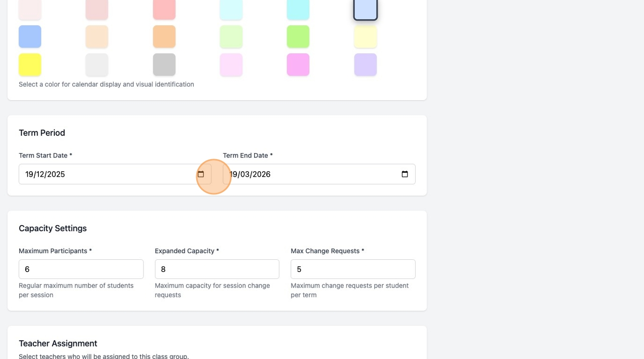This screenshot has width=644, height=359.
Task: Focus the Expanded Capacity input with value 8
Action: [x=217, y=269]
